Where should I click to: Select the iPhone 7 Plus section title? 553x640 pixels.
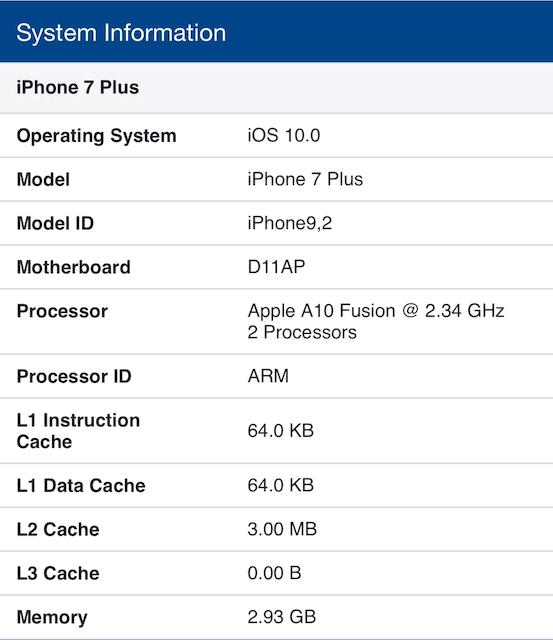(78, 87)
